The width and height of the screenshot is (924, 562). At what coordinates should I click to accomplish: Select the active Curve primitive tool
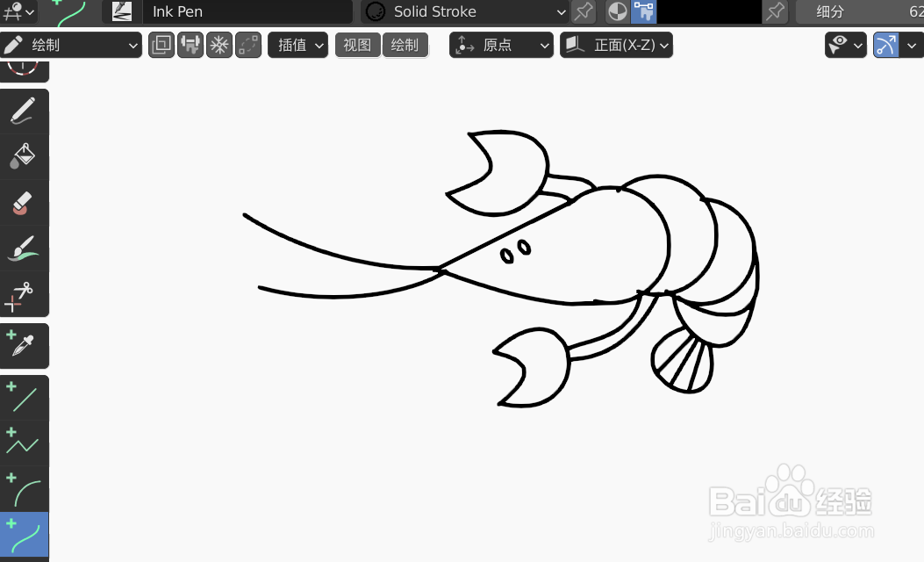[x=25, y=534]
